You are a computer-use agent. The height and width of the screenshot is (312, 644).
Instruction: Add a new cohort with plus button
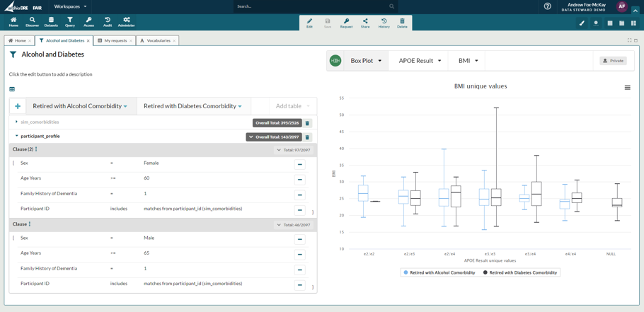coord(18,106)
